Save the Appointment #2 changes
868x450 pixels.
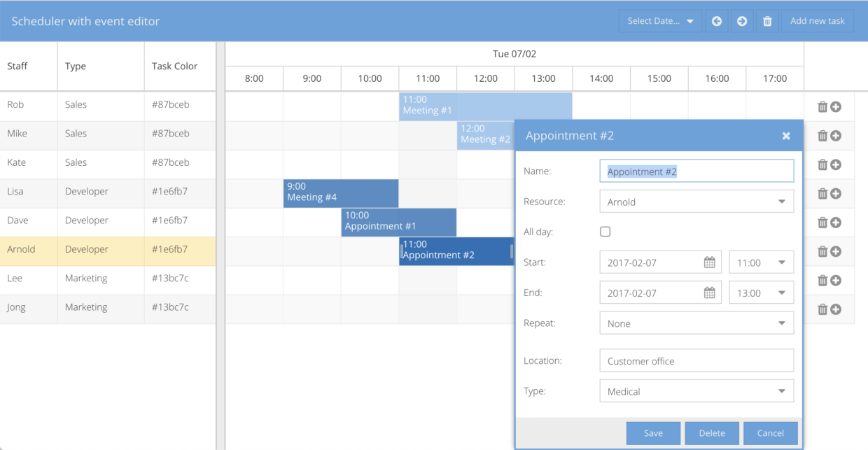[653, 433]
